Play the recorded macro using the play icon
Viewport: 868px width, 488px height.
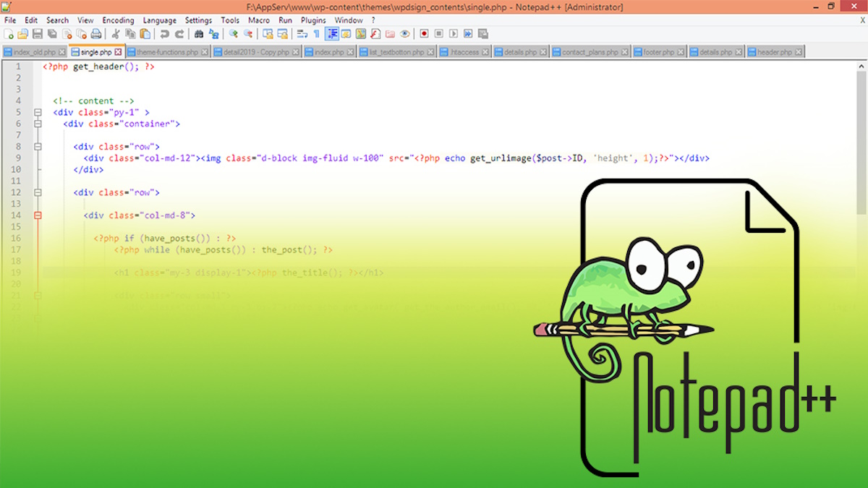pos(454,34)
